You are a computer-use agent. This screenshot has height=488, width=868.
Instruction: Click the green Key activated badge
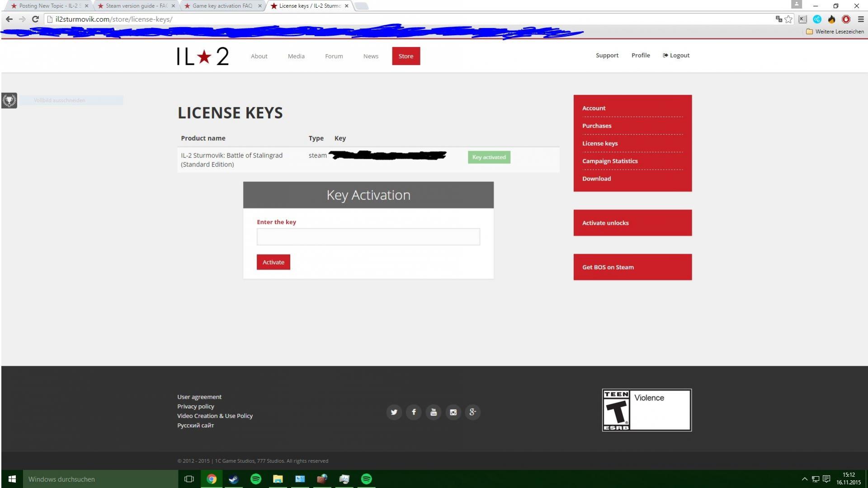[489, 157]
